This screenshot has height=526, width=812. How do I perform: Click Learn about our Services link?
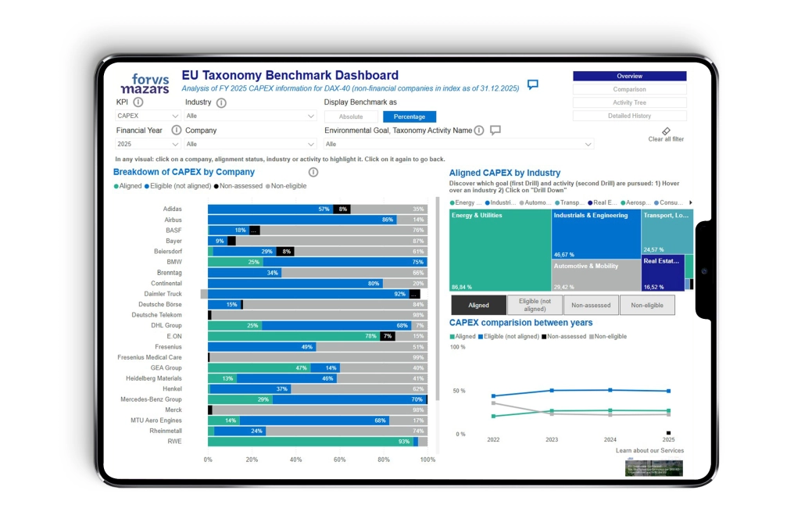[x=649, y=450]
